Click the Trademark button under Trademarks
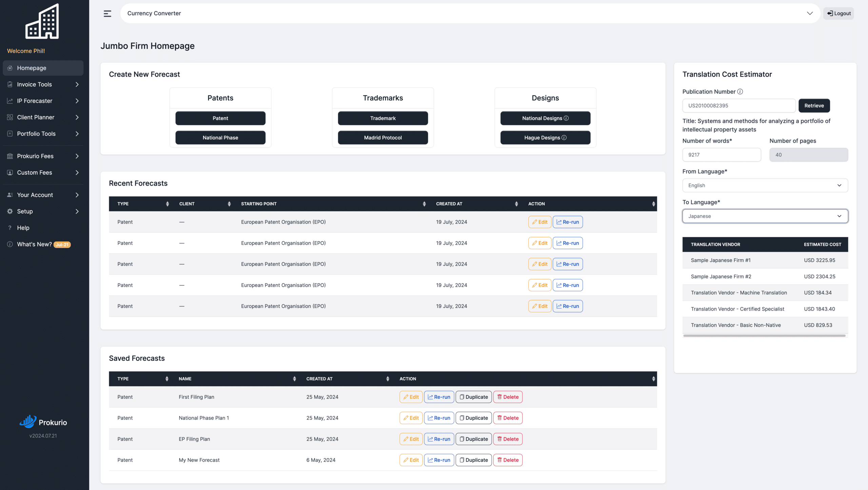This screenshot has width=868, height=490. [383, 118]
